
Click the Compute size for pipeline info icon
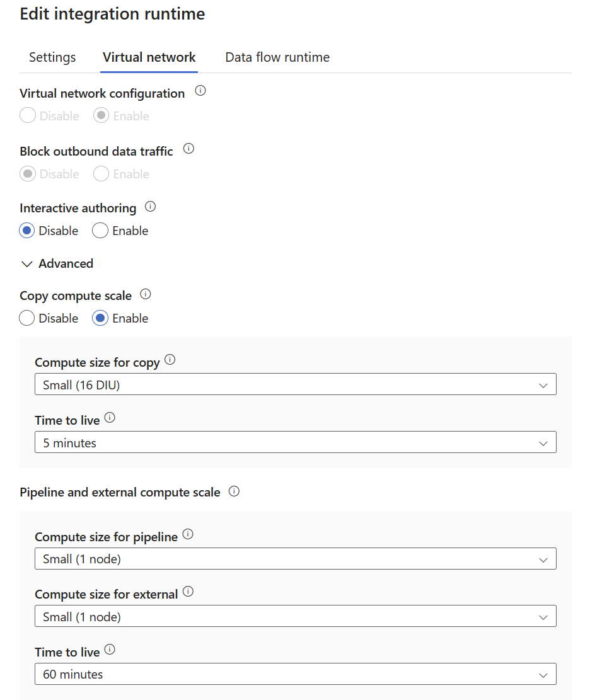(188, 534)
